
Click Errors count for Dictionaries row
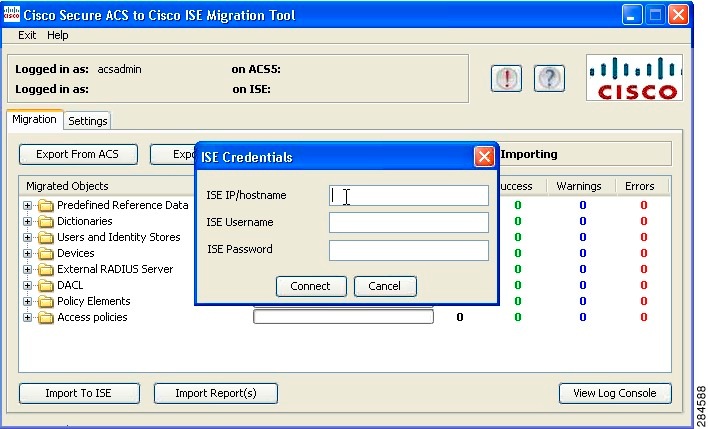point(643,221)
